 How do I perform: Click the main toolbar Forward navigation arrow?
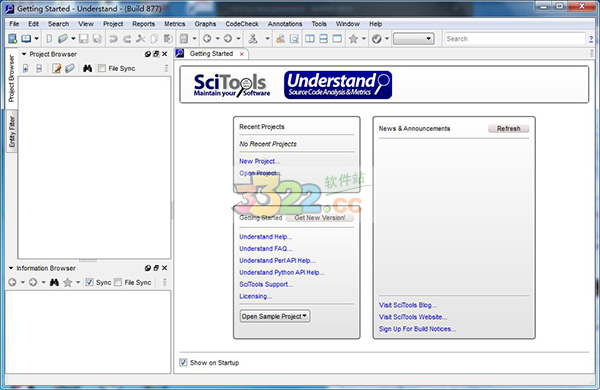[x=228, y=39]
